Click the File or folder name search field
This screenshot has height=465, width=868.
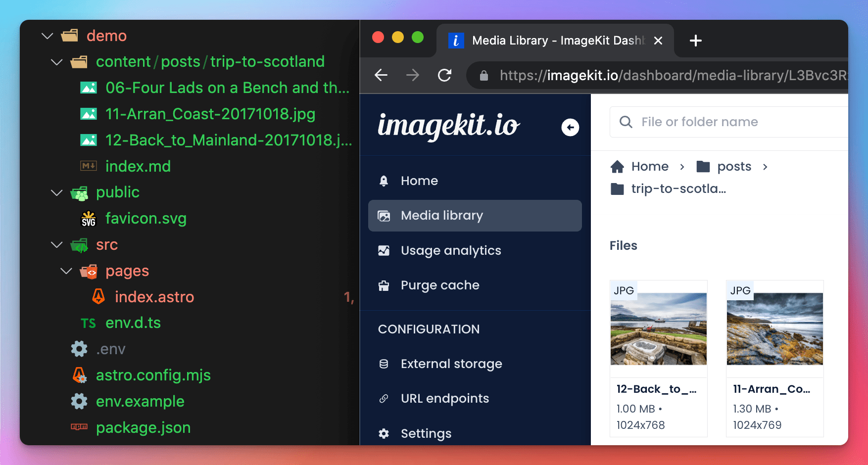pos(729,122)
